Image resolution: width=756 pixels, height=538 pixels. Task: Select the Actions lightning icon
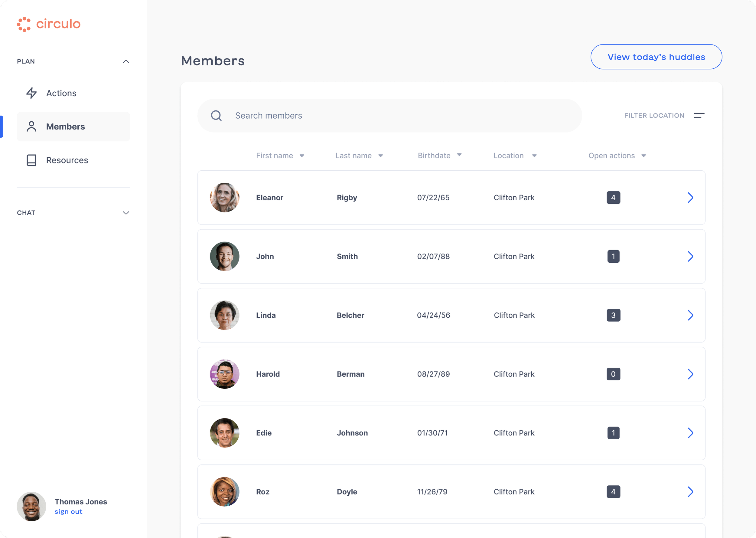[x=31, y=93]
